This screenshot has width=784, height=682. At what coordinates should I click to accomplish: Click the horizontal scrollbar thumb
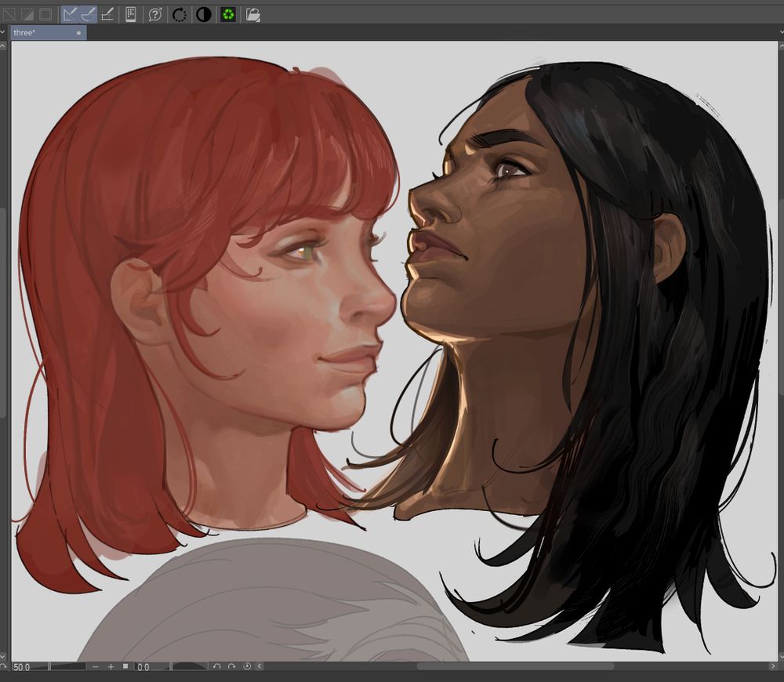point(516,666)
